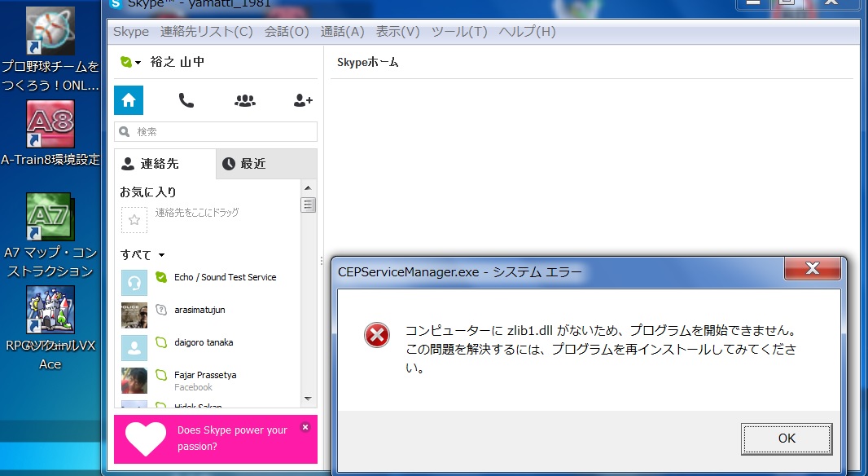This screenshot has height=476, width=868.
Task: Click arasimatujun's profile picture
Action: click(134, 316)
